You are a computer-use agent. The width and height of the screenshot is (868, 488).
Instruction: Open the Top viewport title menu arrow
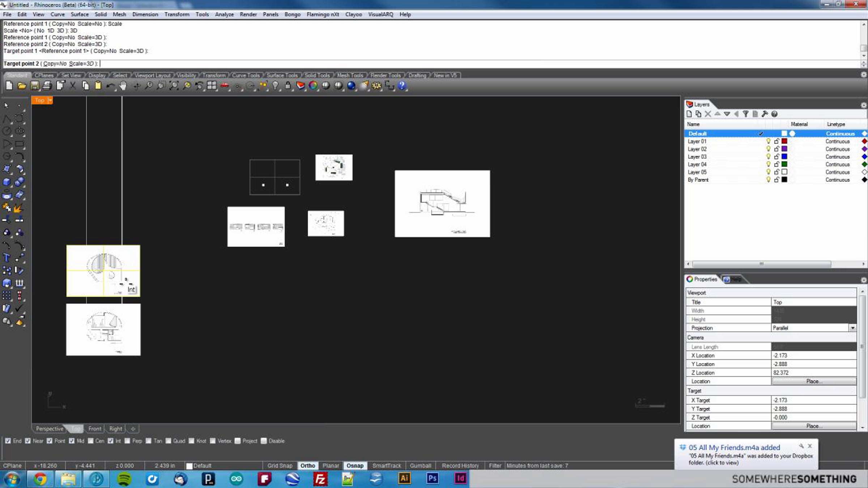tap(50, 100)
